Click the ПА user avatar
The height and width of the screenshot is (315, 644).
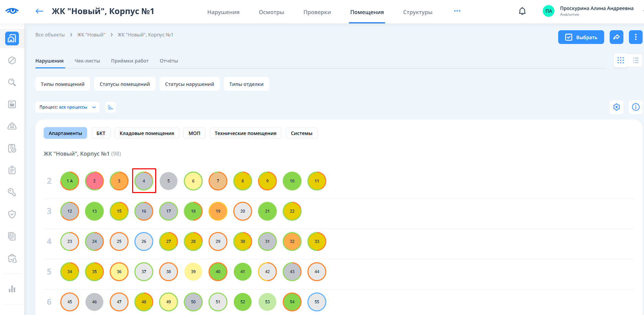[548, 11]
